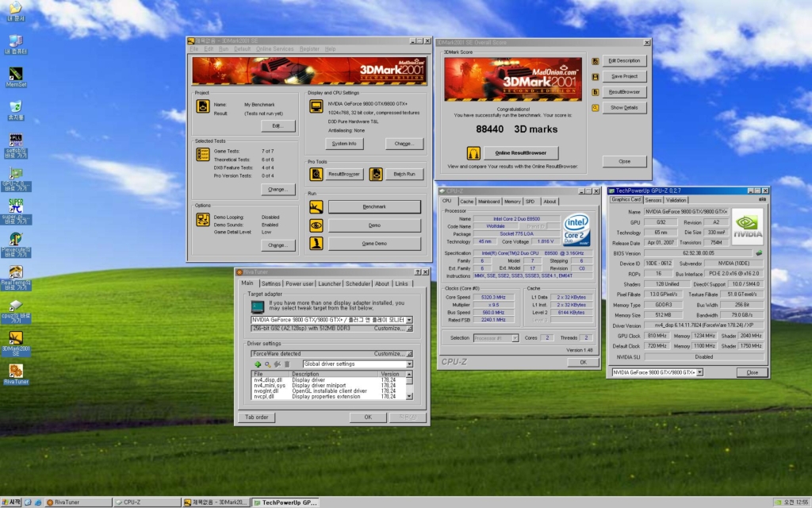Expand the Customize arrow beside 256-bit G92
Screen dimensions: 812x508
tap(409, 329)
